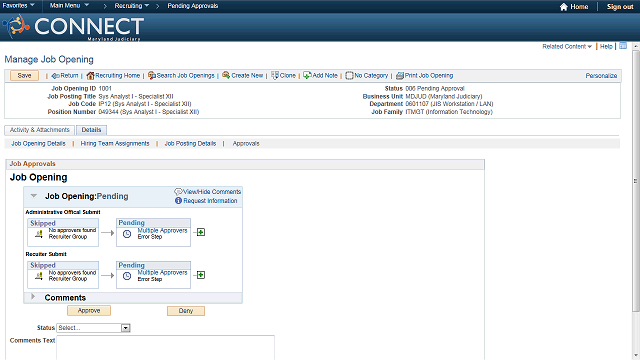Open Hiring Team Assignments sub-tab
Image resolution: width=640 pixels, height=360 pixels.
115,144
